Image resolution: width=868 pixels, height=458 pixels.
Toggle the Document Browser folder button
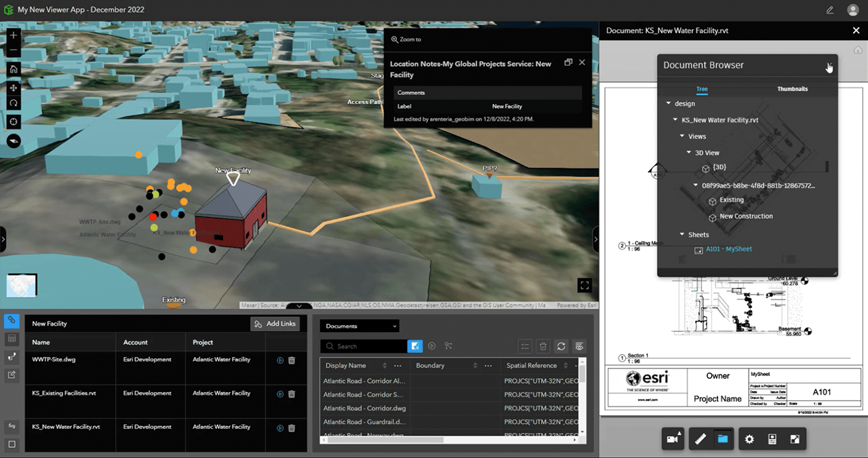click(x=722, y=439)
